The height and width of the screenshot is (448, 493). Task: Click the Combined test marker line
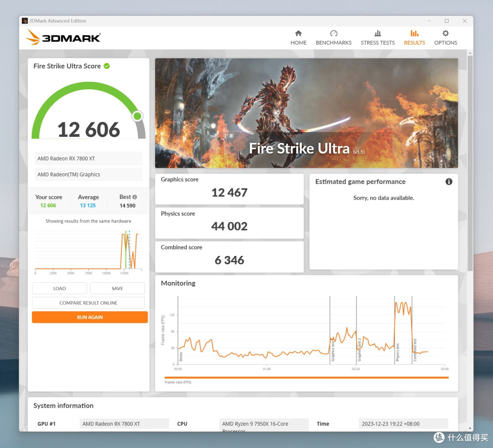412,330
